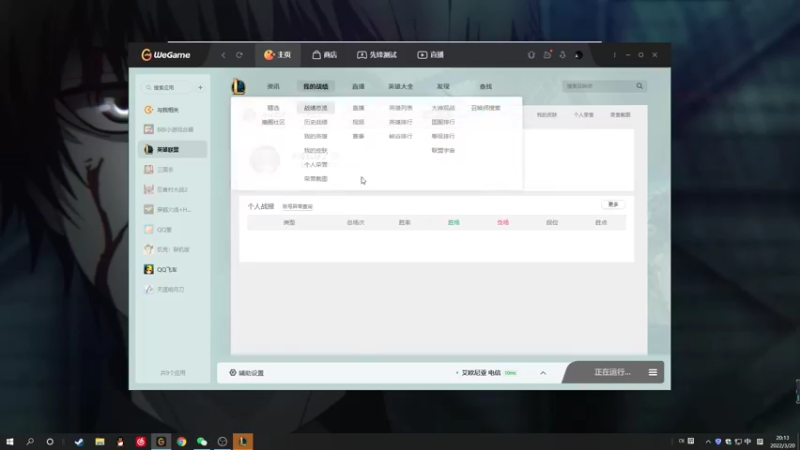Focus the 搜索应用 search field
The image size is (800, 450).
pos(167,87)
